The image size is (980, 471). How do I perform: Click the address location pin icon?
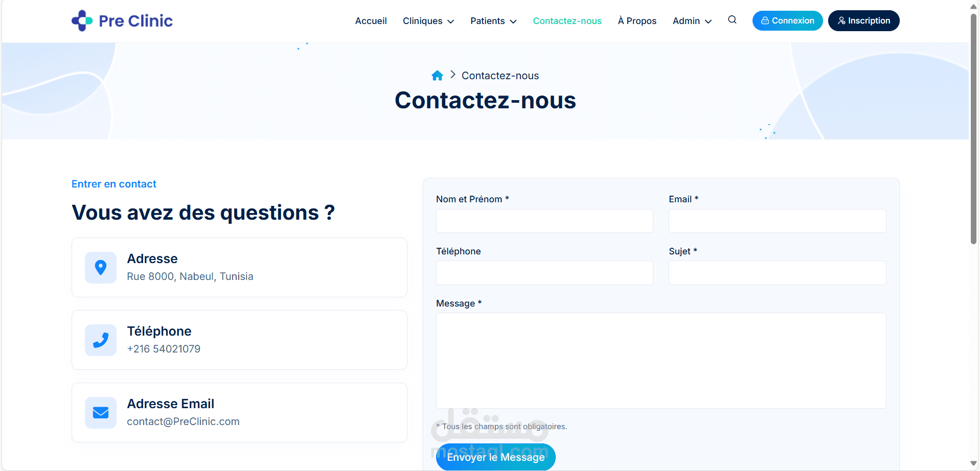click(101, 268)
